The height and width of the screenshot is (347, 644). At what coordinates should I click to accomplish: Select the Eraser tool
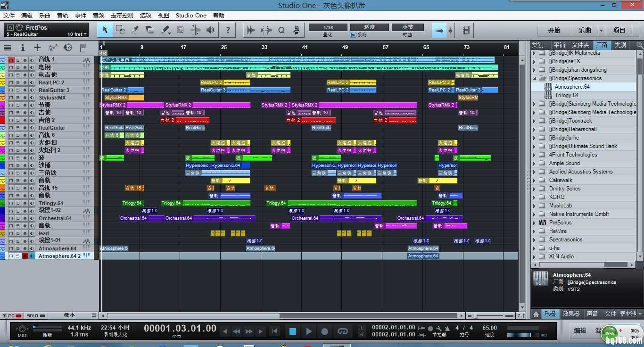(150, 30)
